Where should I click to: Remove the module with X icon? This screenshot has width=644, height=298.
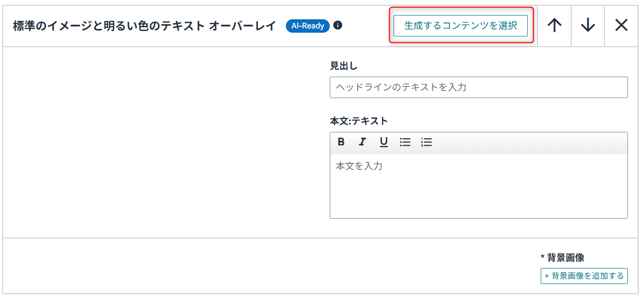pyautogui.click(x=621, y=26)
